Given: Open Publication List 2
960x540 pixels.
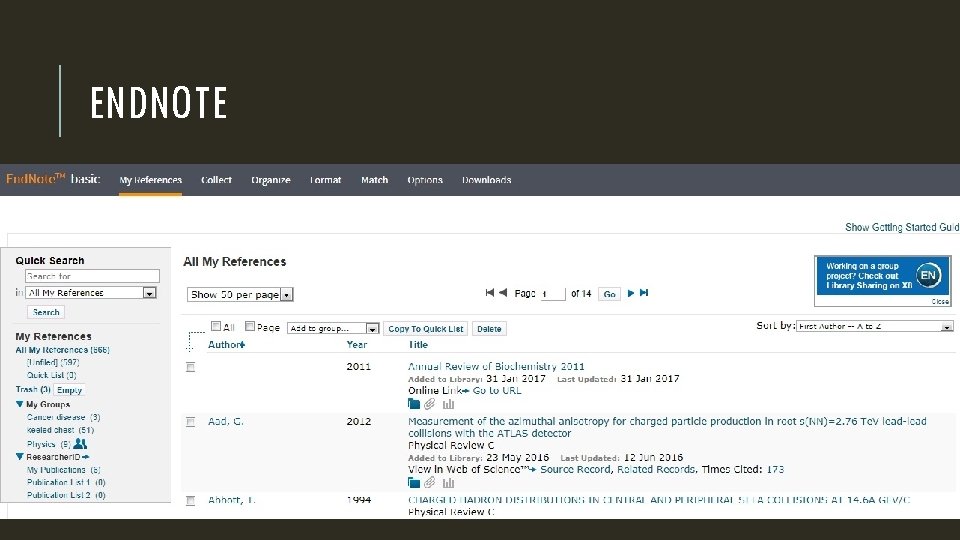Looking at the screenshot, I should (x=66, y=495).
